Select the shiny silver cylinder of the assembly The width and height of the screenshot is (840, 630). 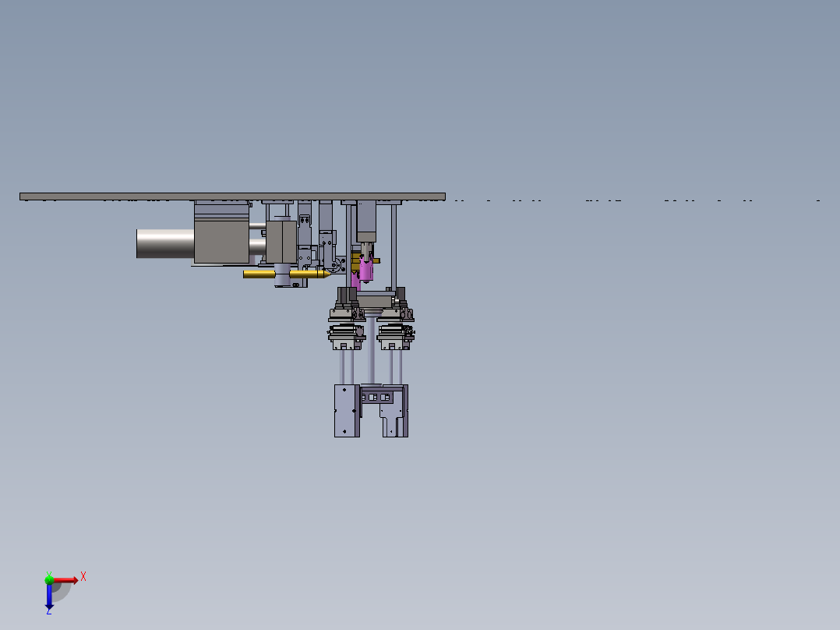pos(165,244)
